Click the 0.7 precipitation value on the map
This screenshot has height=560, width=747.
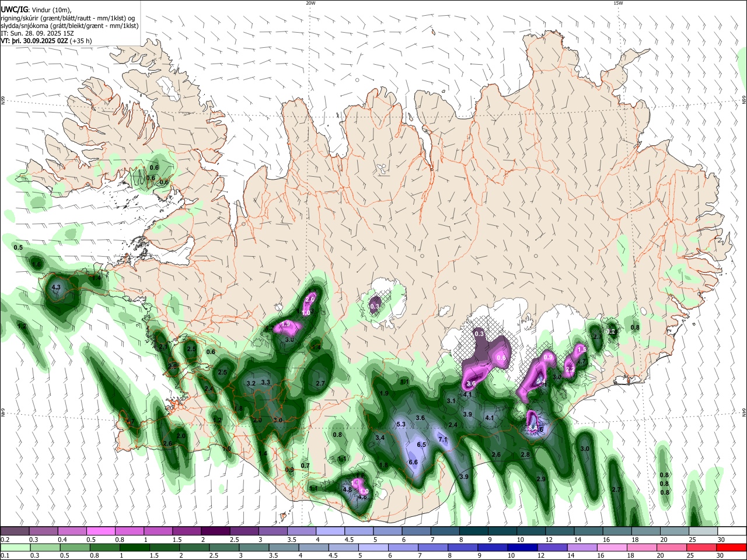coord(305,466)
